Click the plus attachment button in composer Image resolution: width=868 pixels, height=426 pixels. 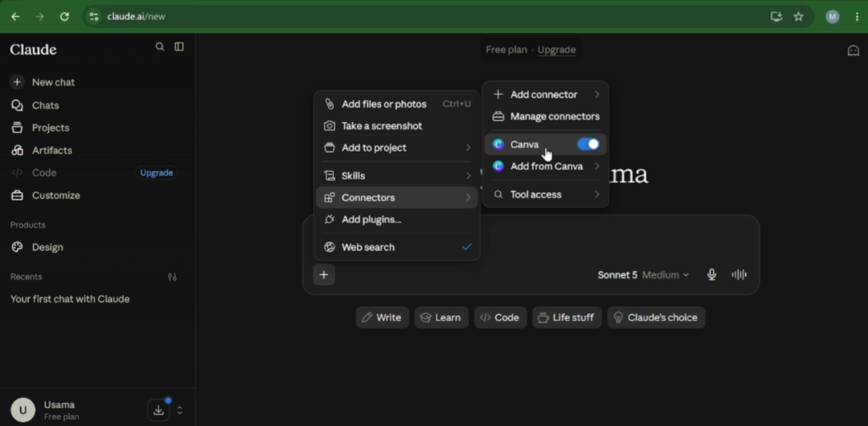324,274
